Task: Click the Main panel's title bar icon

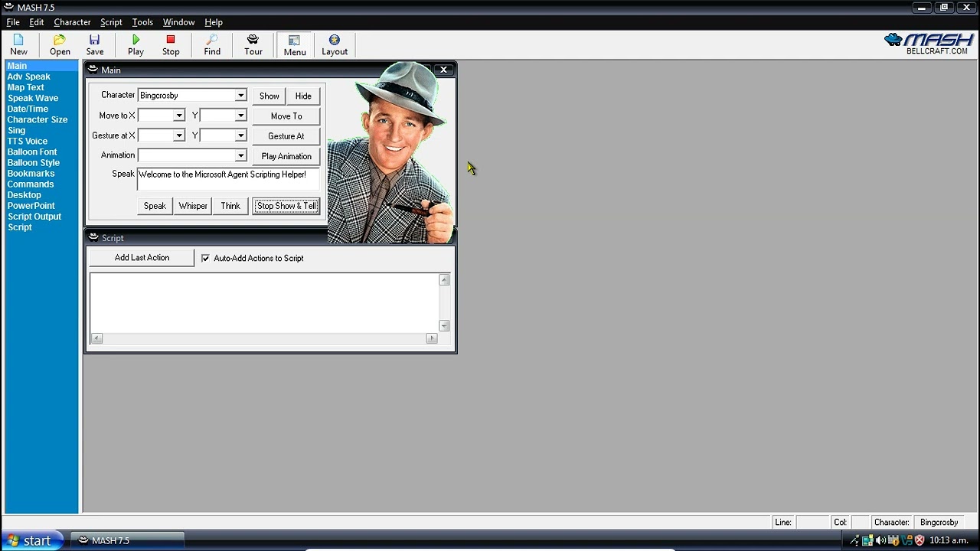Action: tap(93, 69)
